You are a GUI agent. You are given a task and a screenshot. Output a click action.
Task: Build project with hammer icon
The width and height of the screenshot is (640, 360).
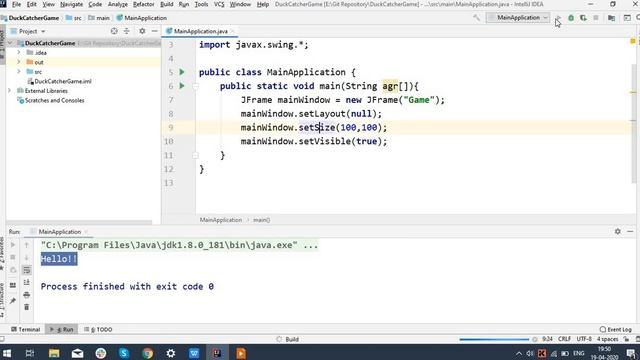476,18
